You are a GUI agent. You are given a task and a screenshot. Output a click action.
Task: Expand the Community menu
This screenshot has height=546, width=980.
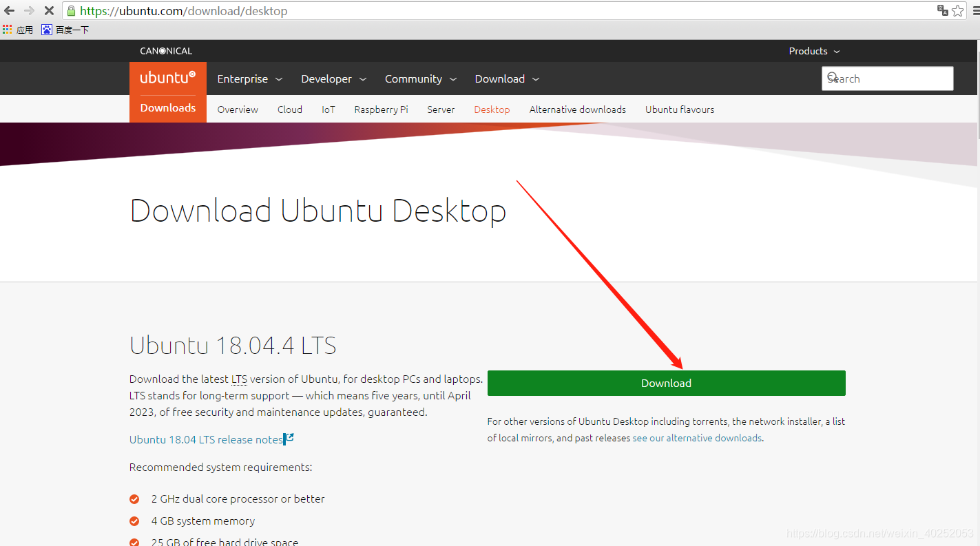[x=421, y=79]
